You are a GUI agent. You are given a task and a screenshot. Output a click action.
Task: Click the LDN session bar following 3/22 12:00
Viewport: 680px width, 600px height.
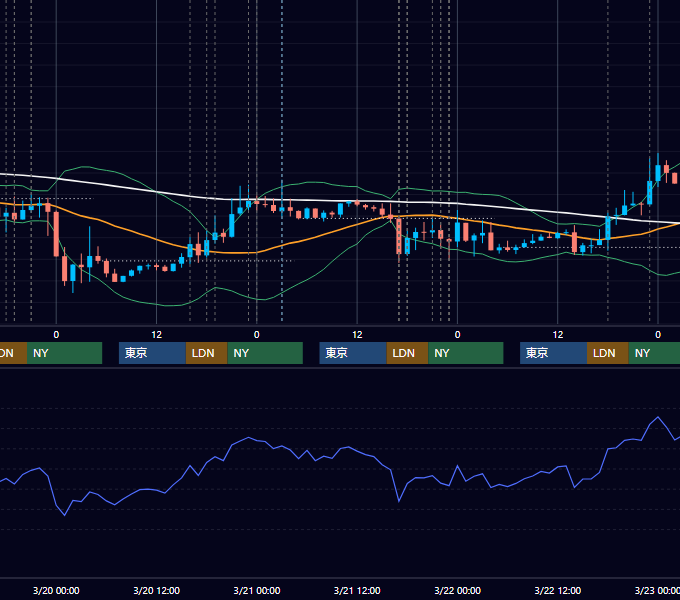click(608, 353)
